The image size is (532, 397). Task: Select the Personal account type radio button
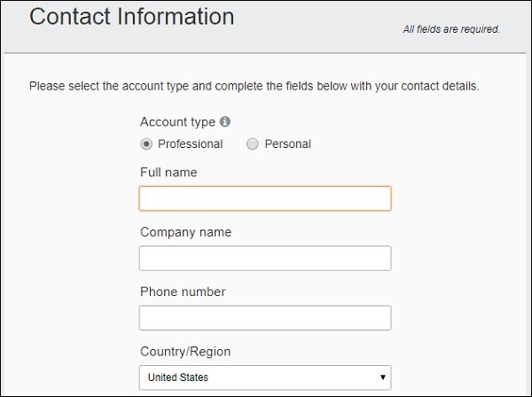pyautogui.click(x=253, y=144)
